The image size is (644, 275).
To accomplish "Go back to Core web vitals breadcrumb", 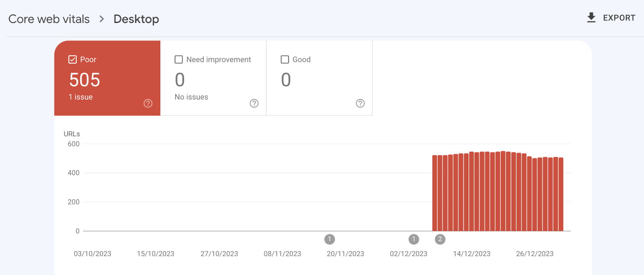I will coord(49,19).
